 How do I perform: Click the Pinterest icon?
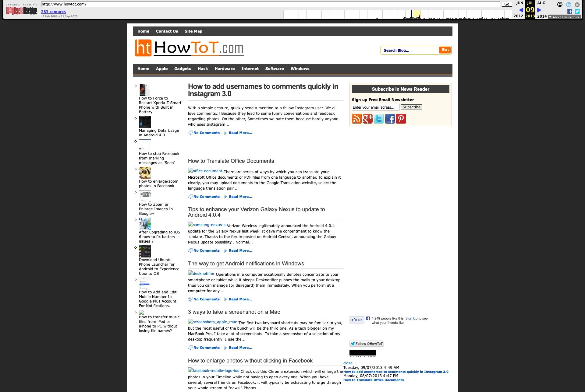click(401, 119)
